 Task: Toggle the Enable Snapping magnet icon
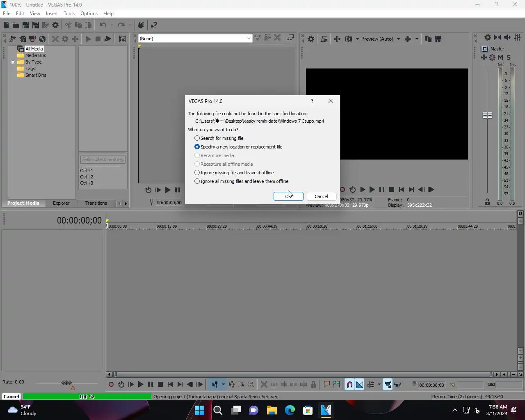[349, 385]
